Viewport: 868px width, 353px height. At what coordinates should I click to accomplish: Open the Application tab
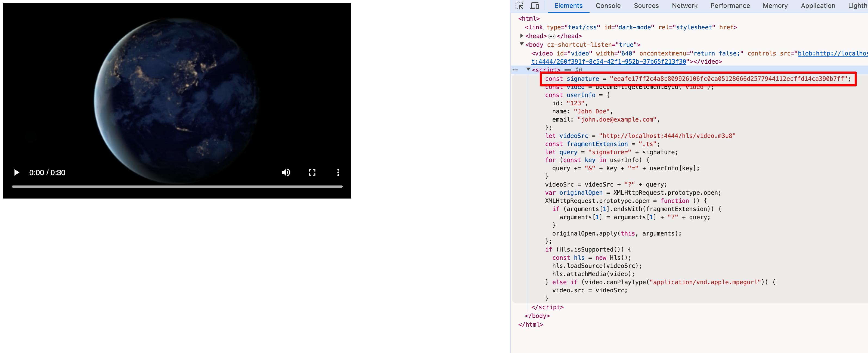click(x=818, y=6)
